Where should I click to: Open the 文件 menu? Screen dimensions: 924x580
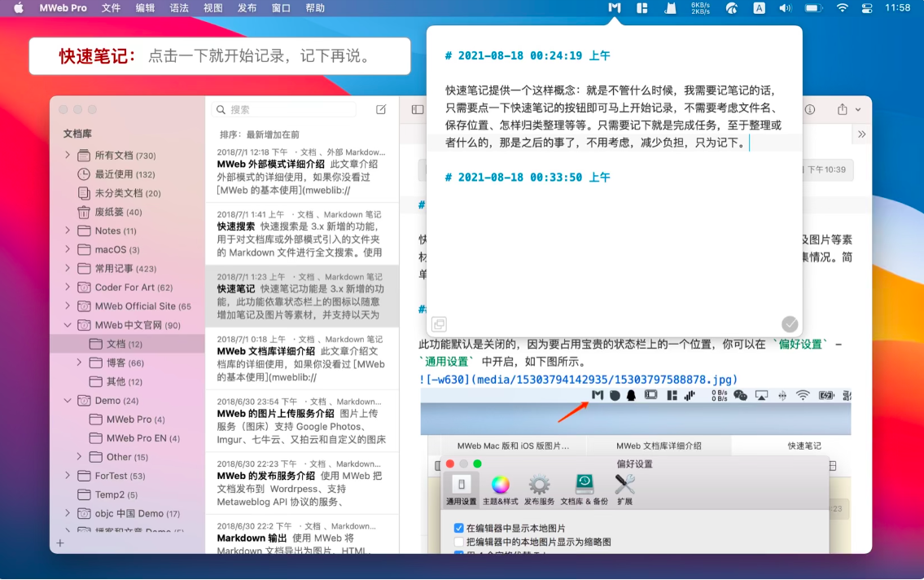click(x=111, y=7)
